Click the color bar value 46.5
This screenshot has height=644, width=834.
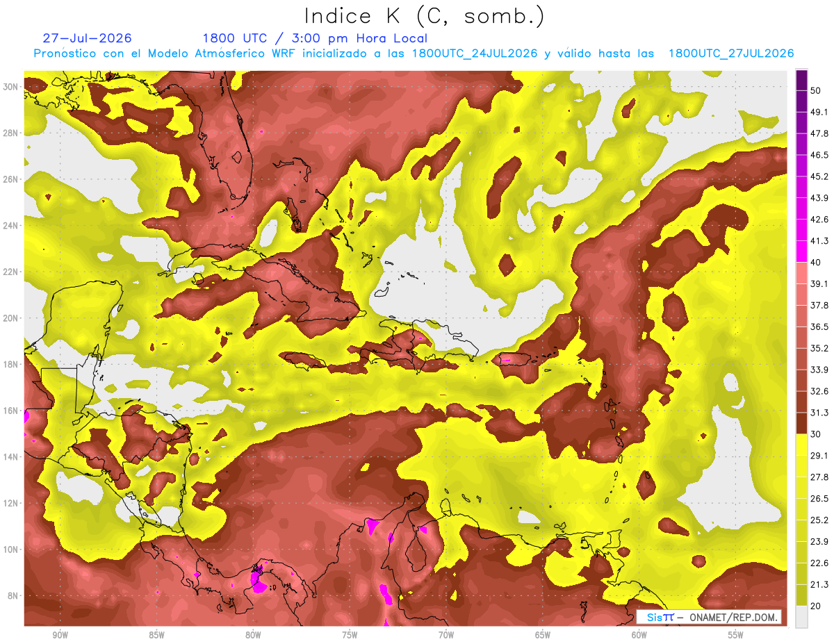pyautogui.click(x=820, y=155)
